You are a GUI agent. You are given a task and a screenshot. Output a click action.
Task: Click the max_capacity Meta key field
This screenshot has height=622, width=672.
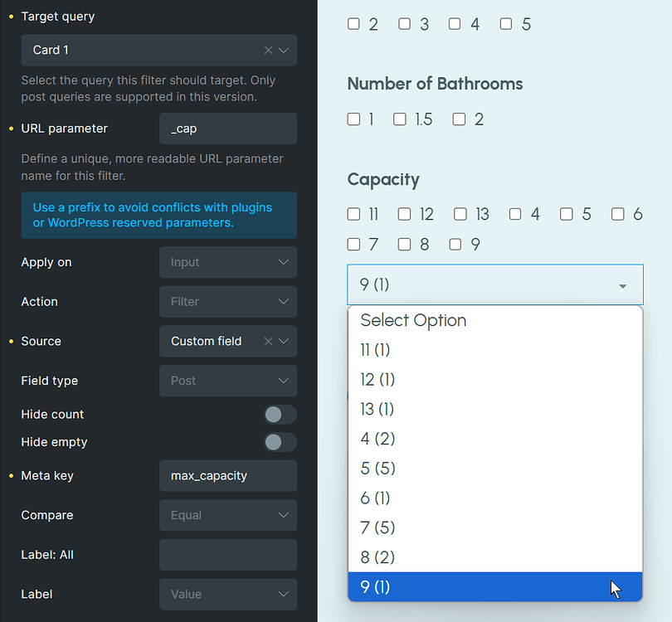point(227,476)
